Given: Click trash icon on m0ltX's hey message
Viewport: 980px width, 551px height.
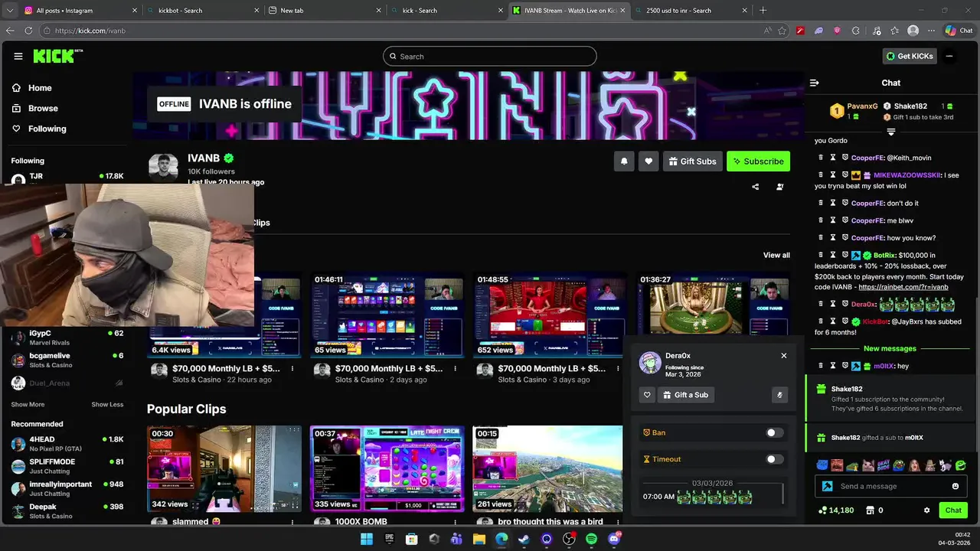Looking at the screenshot, I should coord(822,366).
